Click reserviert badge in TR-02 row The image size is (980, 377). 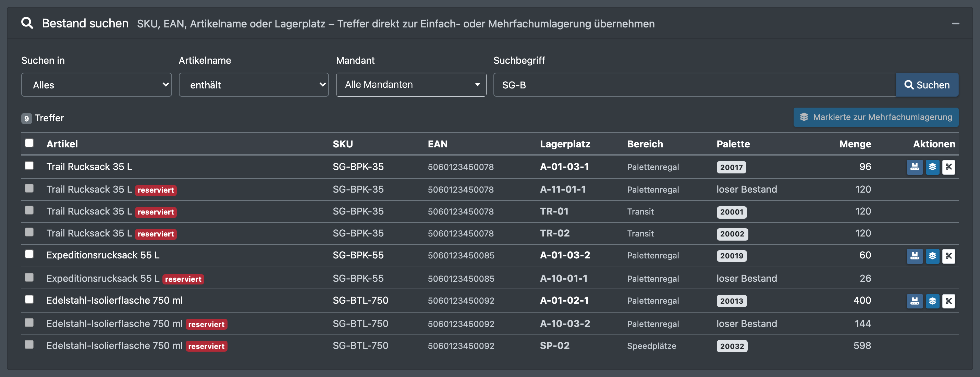[156, 234]
